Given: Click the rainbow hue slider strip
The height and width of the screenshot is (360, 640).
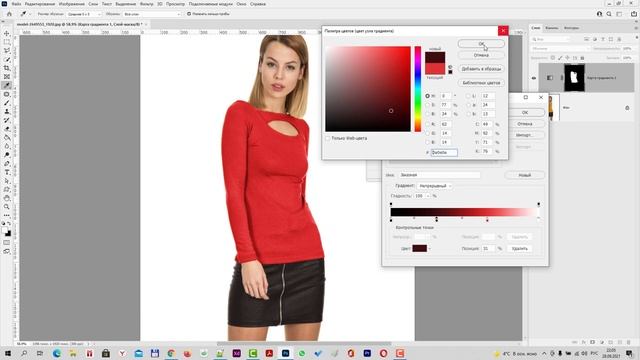Looking at the screenshot, I should click(x=418, y=89).
